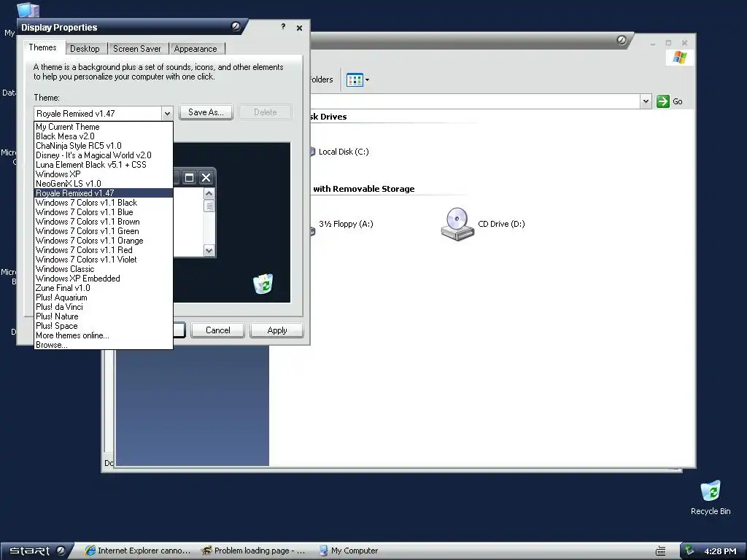Select Zune Final v1.0 theme
The width and height of the screenshot is (747, 560).
[104, 288]
